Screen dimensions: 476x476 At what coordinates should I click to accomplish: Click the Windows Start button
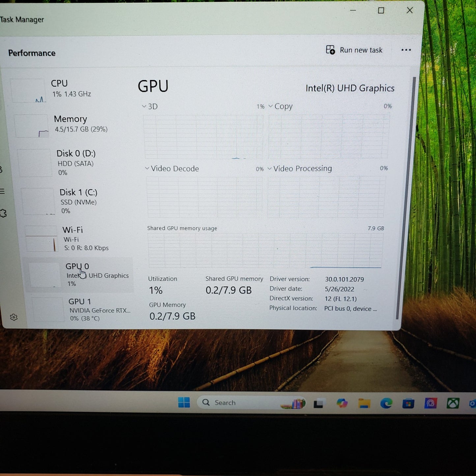[184, 402]
